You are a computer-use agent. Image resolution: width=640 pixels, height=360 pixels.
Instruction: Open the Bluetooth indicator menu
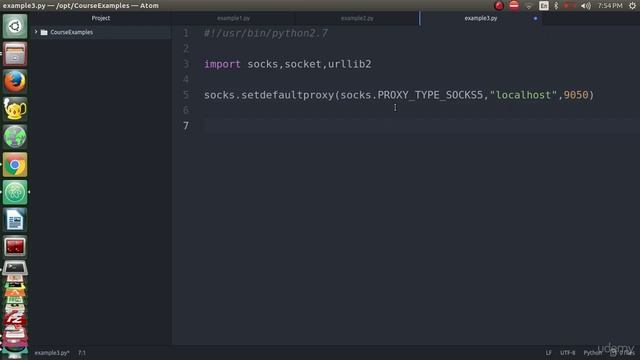coord(556,6)
